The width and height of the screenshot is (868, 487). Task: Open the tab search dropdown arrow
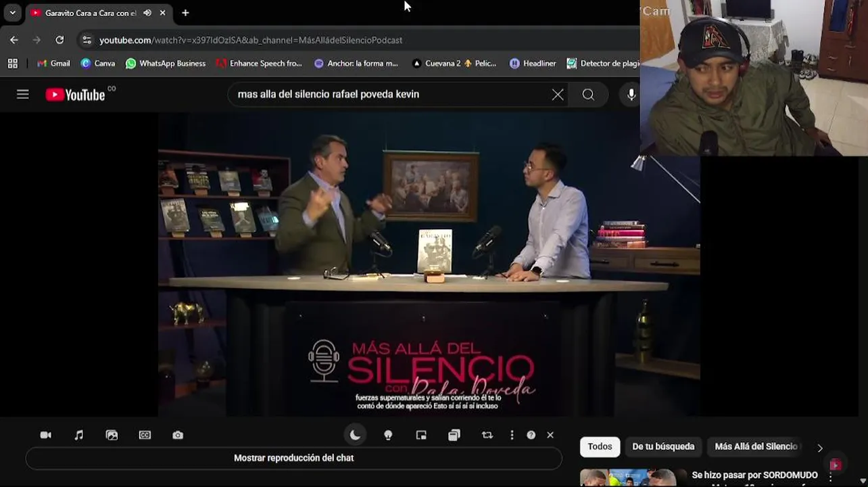12,13
